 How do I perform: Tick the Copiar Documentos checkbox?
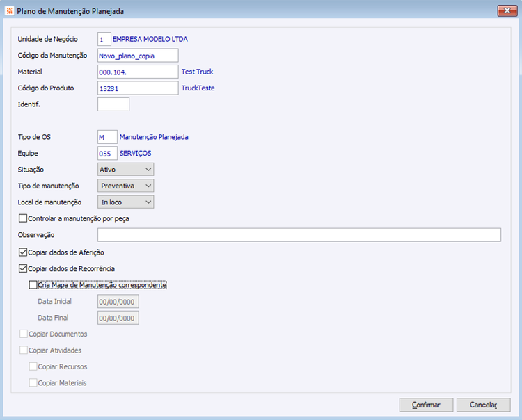(23, 334)
